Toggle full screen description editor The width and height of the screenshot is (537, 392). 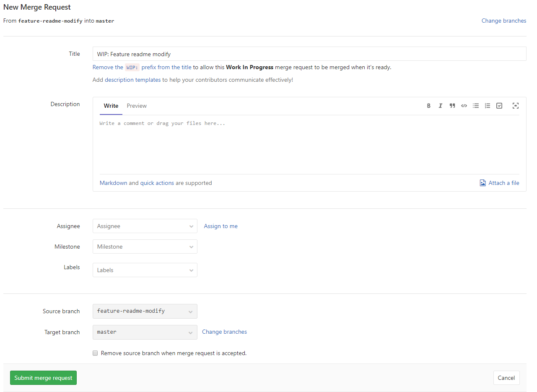point(516,106)
